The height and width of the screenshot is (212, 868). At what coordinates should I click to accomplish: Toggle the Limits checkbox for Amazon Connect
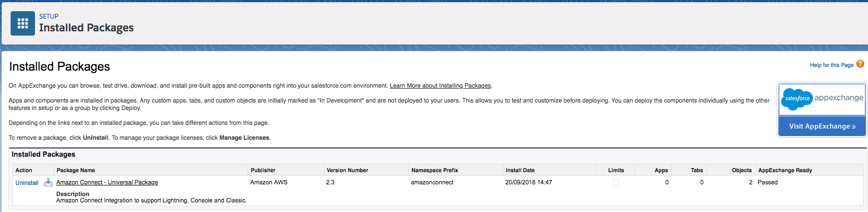point(616,183)
